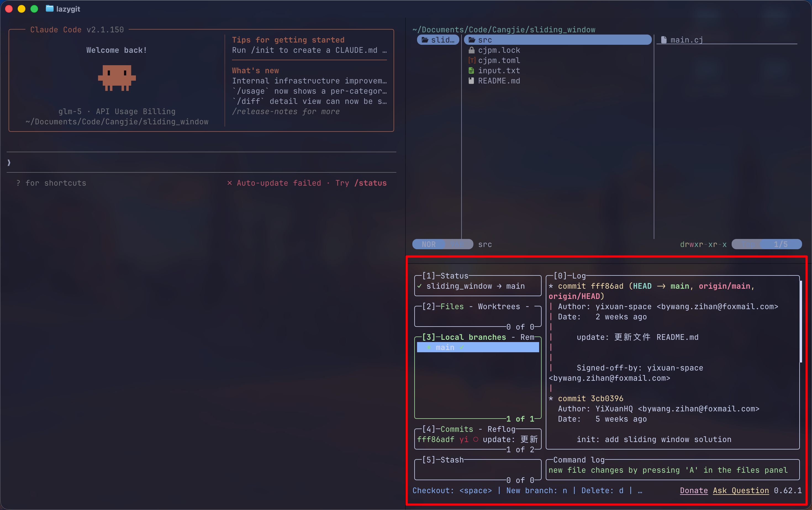Click the New branch: n hint
Viewport: 812px width, 510px height.
[x=536, y=490]
